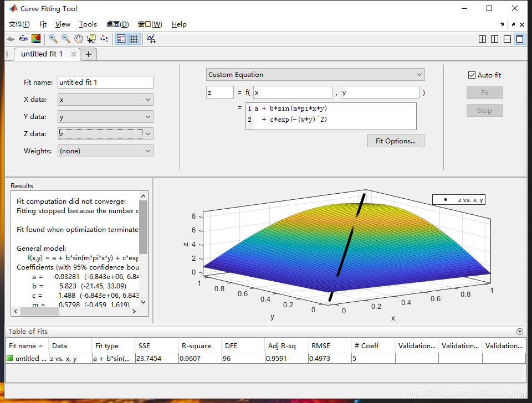Screen dimensions: 532x403
Task: Toggle the Auto fit checkbox
Action: pyautogui.click(x=472, y=75)
